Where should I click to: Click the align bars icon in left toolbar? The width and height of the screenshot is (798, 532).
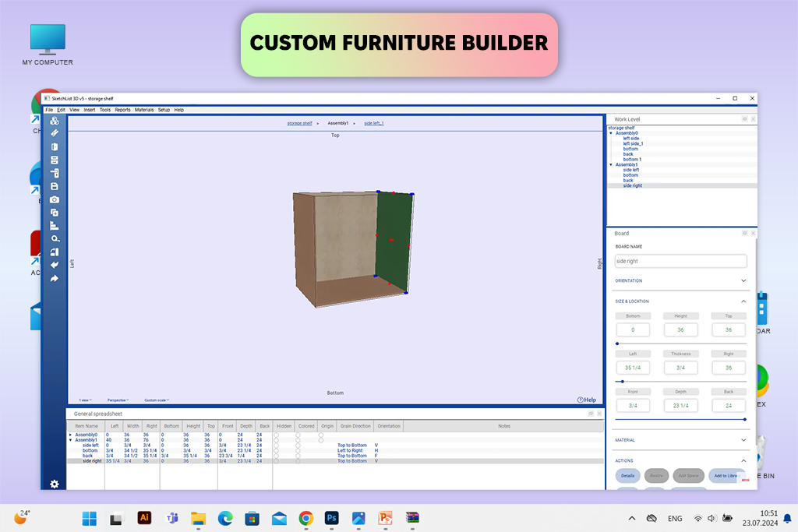point(55,226)
